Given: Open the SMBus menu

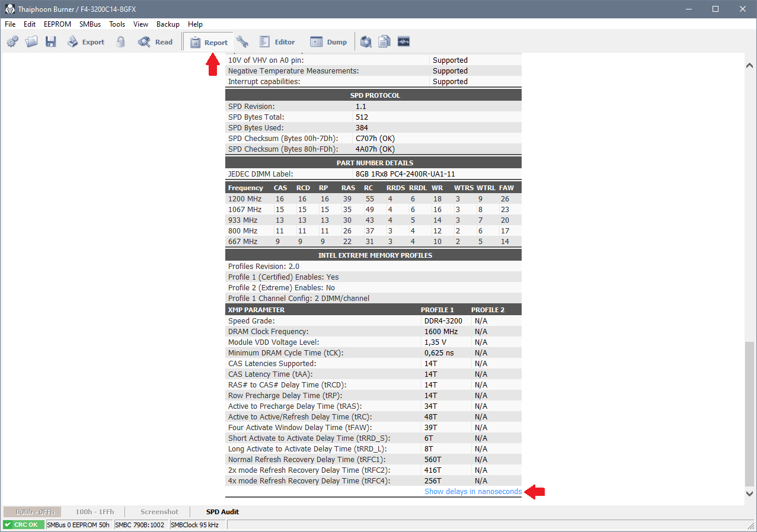Looking at the screenshot, I should pos(90,24).
